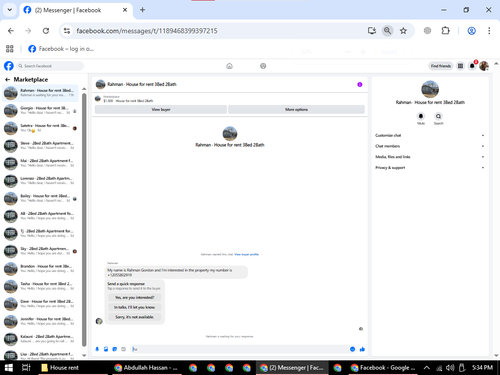Screen dimensions: 500x375
Task: Open the account profile picture menu
Action: [484, 66]
